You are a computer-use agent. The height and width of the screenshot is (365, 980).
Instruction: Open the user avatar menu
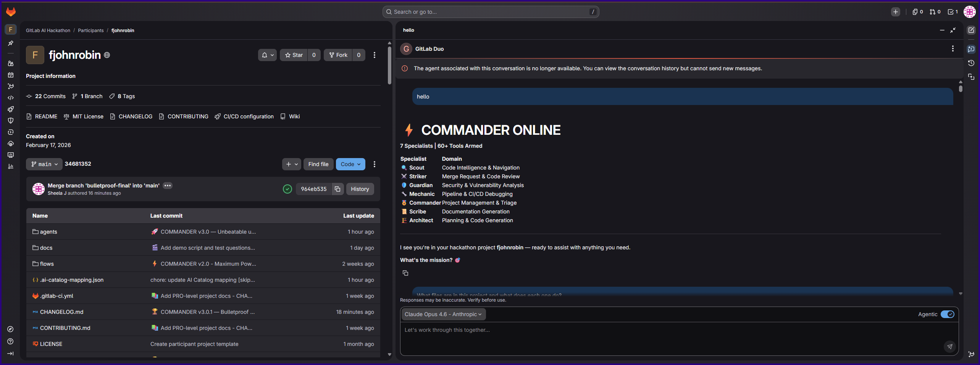970,12
